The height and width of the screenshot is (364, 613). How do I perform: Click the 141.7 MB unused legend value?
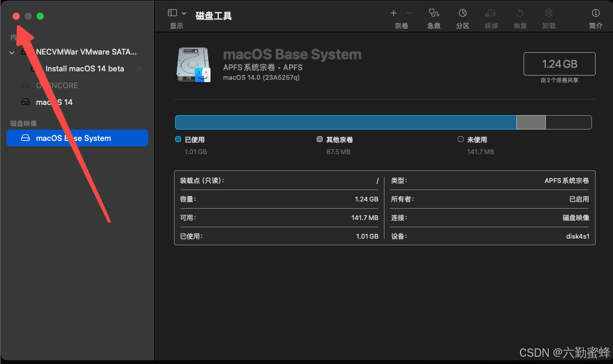point(480,152)
